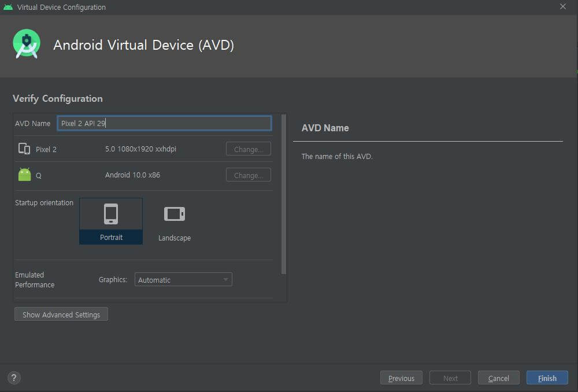
Task: Click Change next to Android 10.0 x86
Action: point(248,175)
